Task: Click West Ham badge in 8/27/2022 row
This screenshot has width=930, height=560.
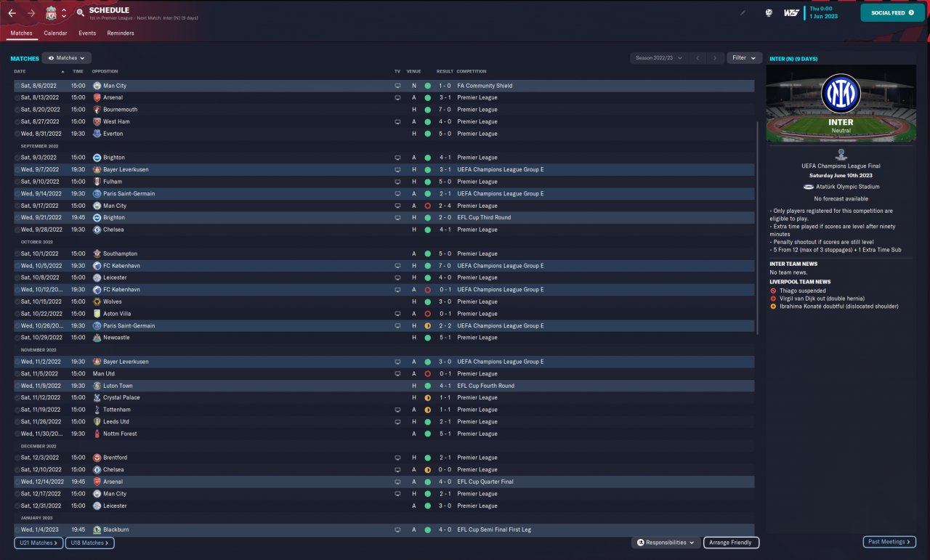Action: (x=97, y=121)
